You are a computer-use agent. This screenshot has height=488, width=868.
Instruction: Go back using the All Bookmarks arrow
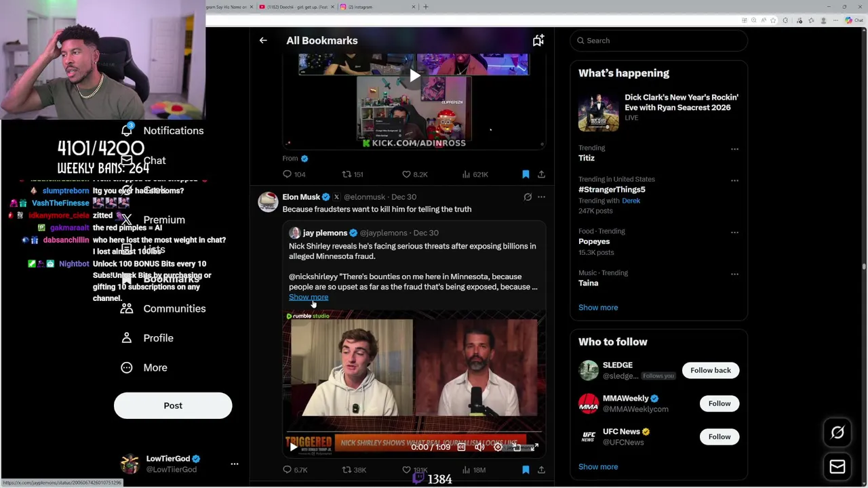pyautogui.click(x=263, y=41)
